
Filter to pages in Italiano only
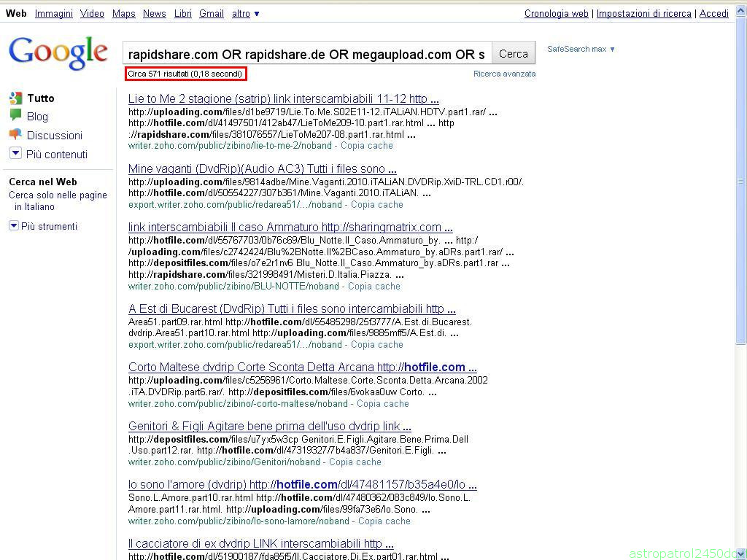click(x=58, y=201)
